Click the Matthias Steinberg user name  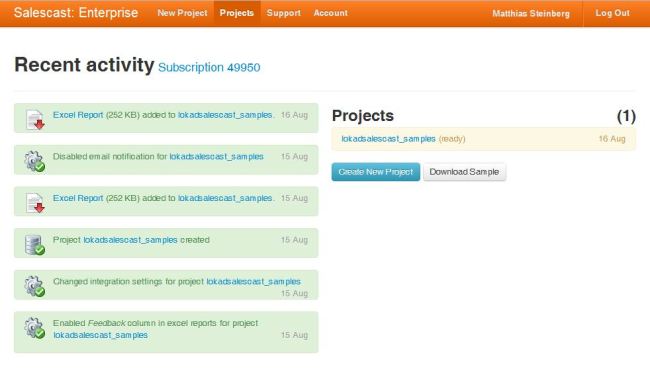(531, 13)
